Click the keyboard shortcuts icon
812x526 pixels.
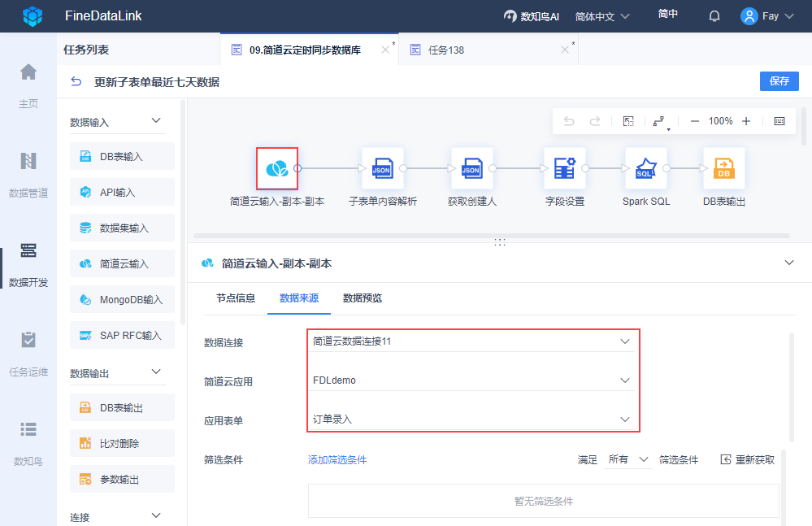[779, 121]
